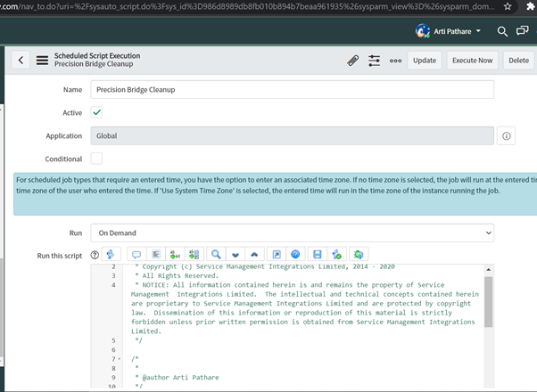Click the Delete button
537x392 pixels.
[x=518, y=61]
